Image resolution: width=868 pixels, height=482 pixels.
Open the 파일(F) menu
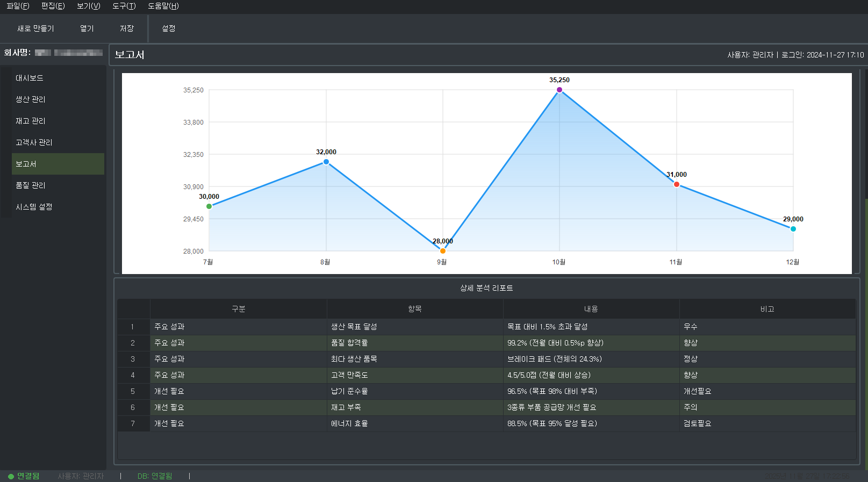point(18,6)
